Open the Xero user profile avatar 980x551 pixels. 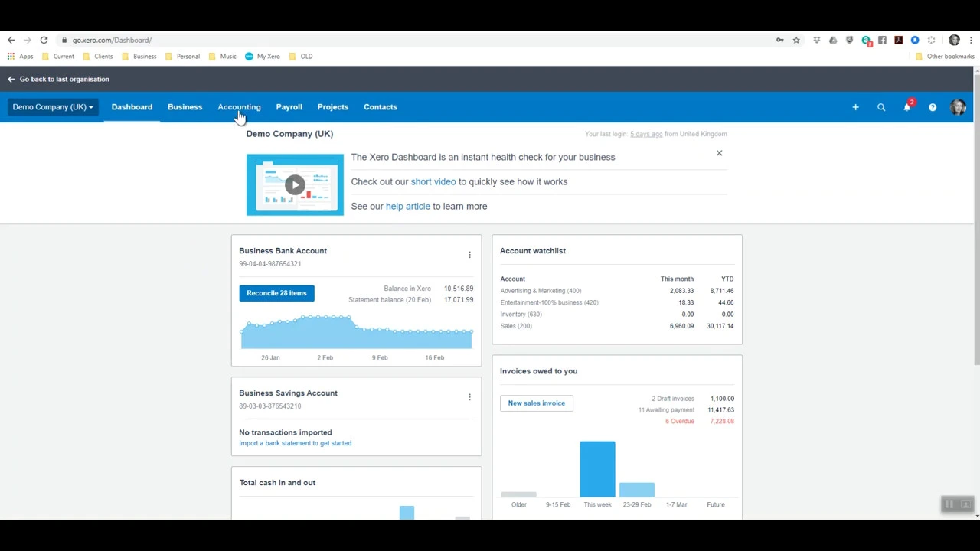coord(958,107)
